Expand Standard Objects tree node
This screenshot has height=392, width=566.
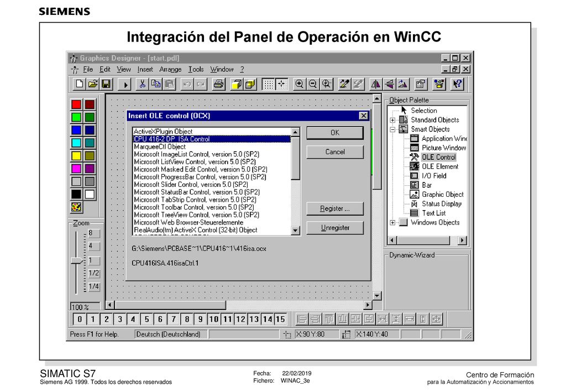(393, 120)
